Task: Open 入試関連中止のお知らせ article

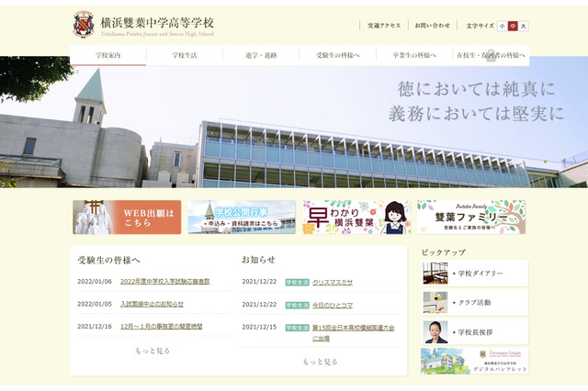Action: click(152, 304)
